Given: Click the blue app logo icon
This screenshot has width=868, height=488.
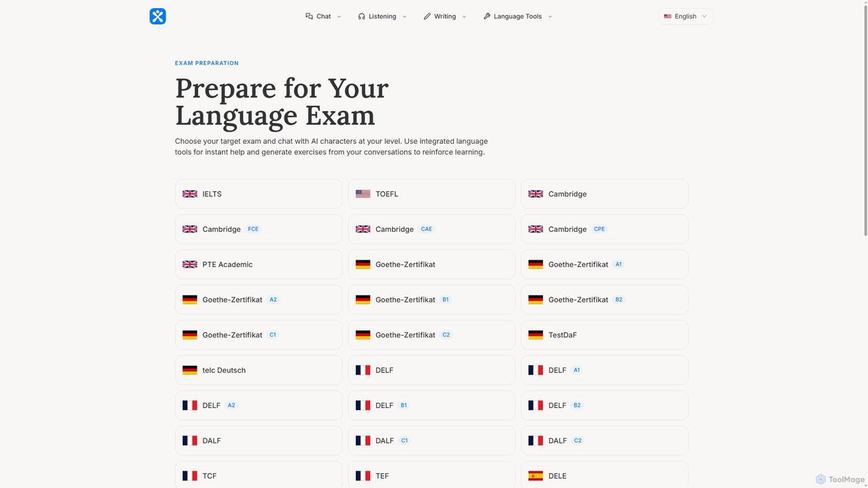Looking at the screenshot, I should [x=157, y=16].
